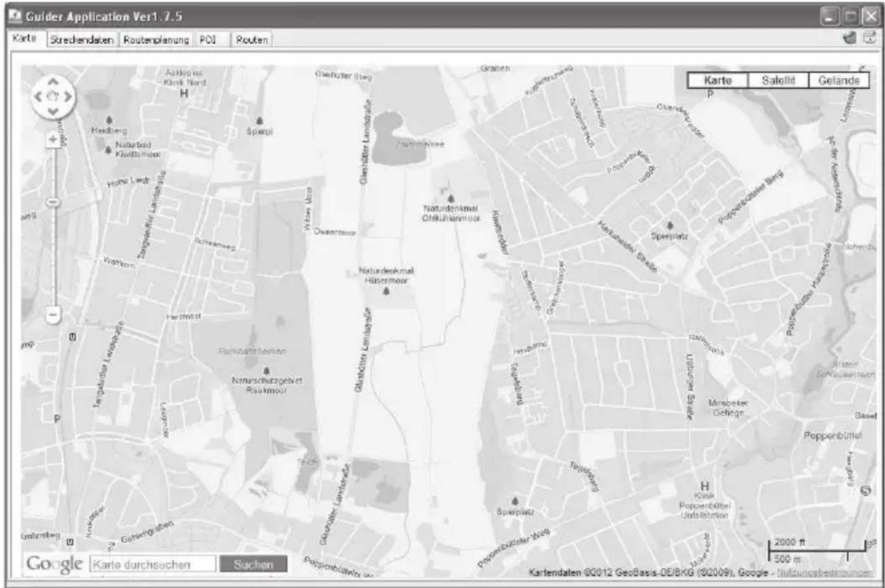Click the Gehlengraben street label

[146, 532]
